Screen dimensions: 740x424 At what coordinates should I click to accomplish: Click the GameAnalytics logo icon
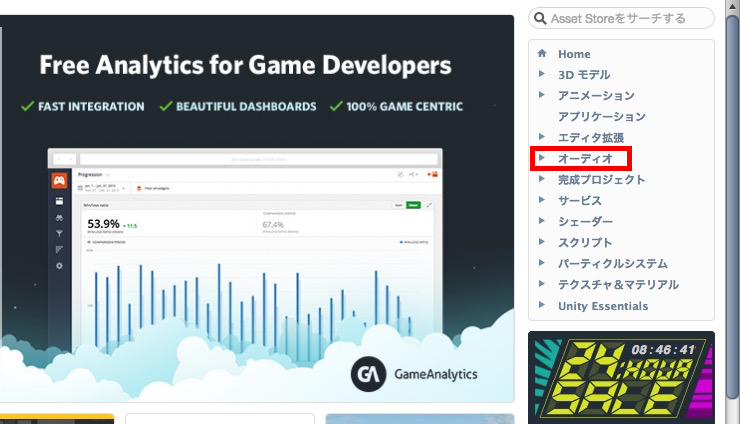point(368,374)
